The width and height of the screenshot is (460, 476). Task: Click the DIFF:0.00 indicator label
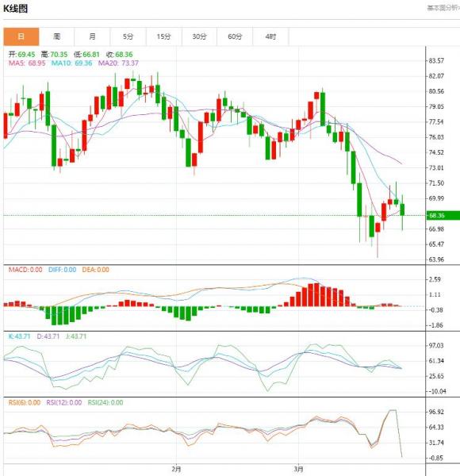(62, 270)
